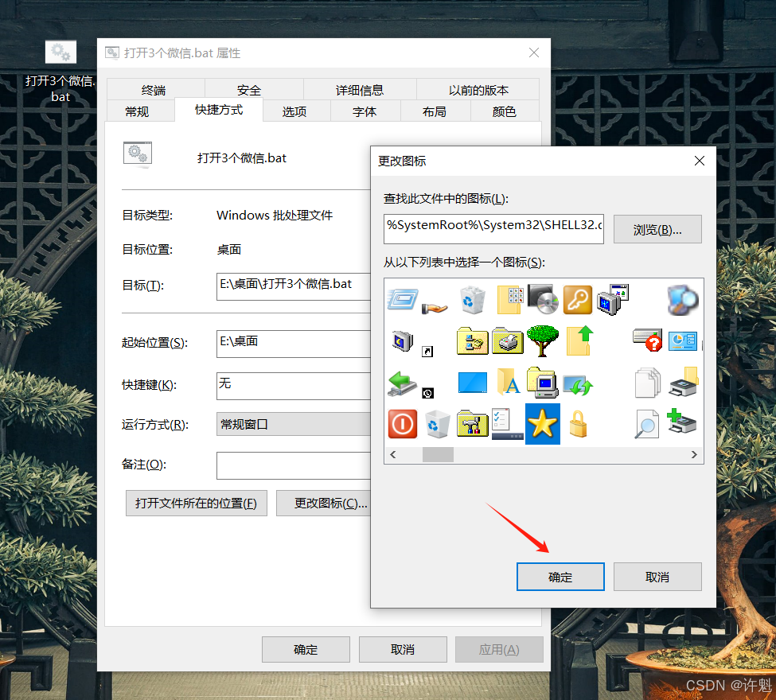
Task: Pick the drive with red question mark
Action: 648,340
